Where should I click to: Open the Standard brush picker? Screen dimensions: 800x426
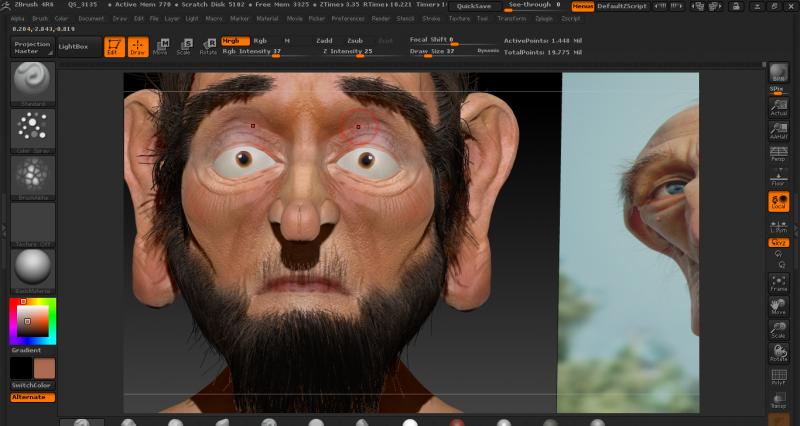(x=33, y=83)
